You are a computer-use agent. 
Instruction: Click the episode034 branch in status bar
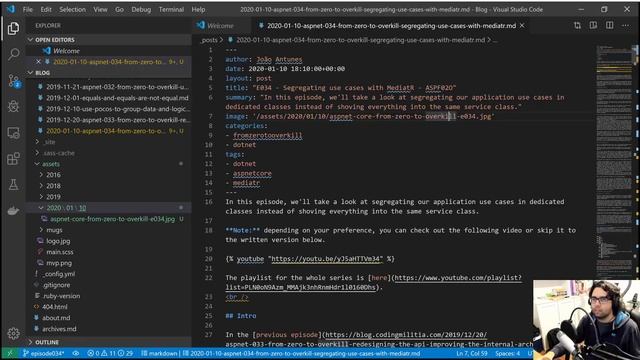pos(44,353)
